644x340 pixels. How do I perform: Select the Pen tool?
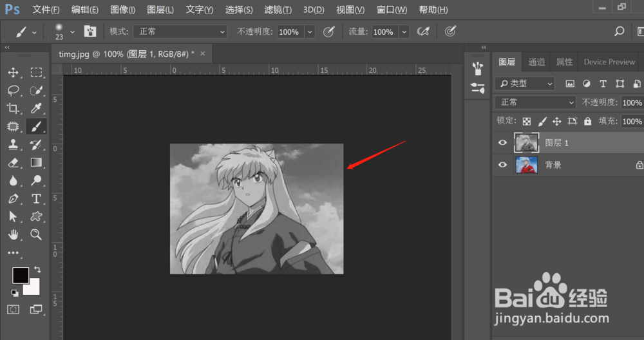pos(13,199)
